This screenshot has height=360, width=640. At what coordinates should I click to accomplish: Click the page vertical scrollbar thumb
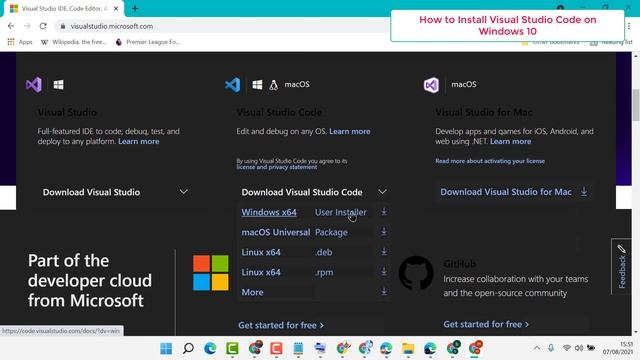coord(636,105)
